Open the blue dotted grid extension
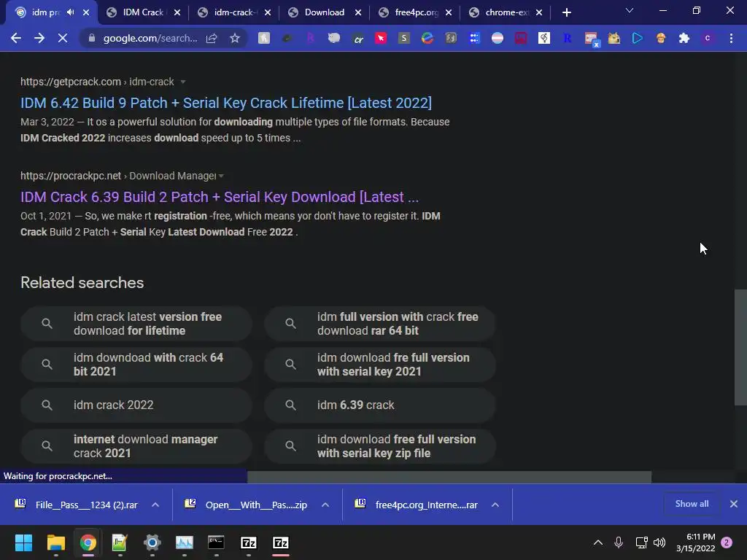Screen dimensions: 747x560 pos(474,38)
